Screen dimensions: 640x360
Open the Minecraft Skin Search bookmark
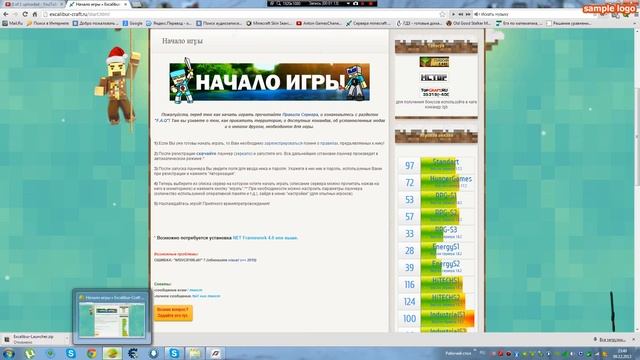pos(269,23)
